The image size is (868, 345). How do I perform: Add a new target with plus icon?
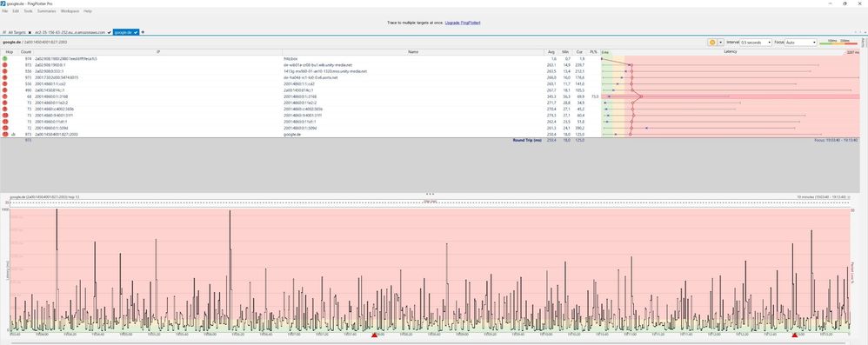[143, 32]
